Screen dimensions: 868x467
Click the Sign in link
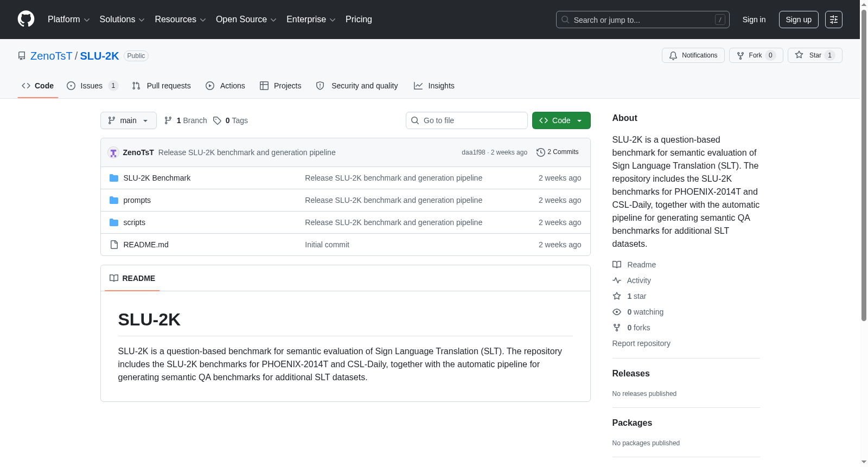(754, 20)
